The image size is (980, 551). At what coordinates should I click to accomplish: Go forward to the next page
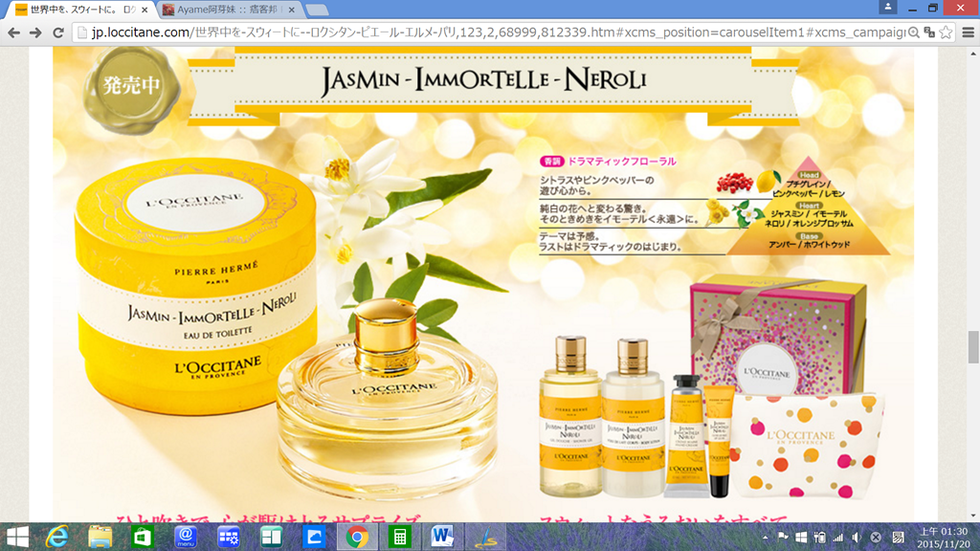click(x=35, y=33)
